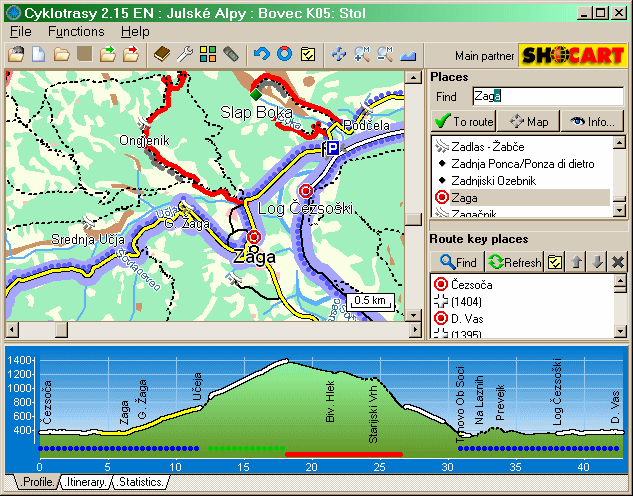Click the elevation profile icon in toolbar
The width and height of the screenshot is (633, 496).
408,54
